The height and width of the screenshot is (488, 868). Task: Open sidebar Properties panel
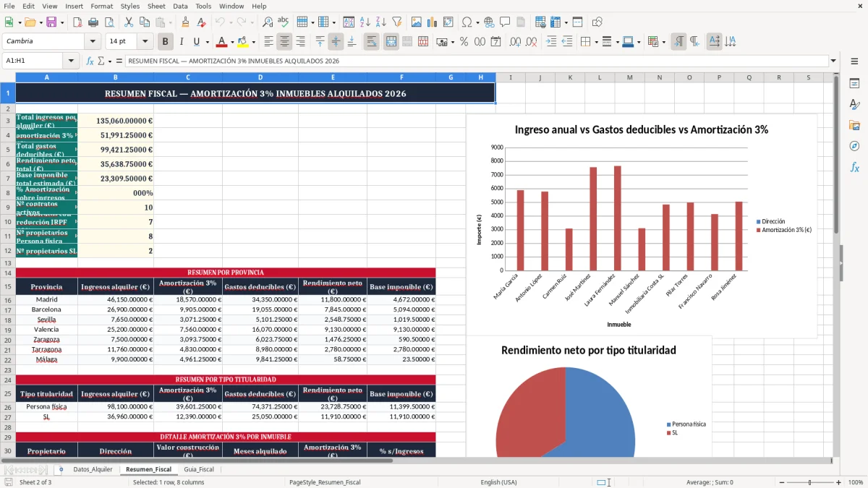854,84
